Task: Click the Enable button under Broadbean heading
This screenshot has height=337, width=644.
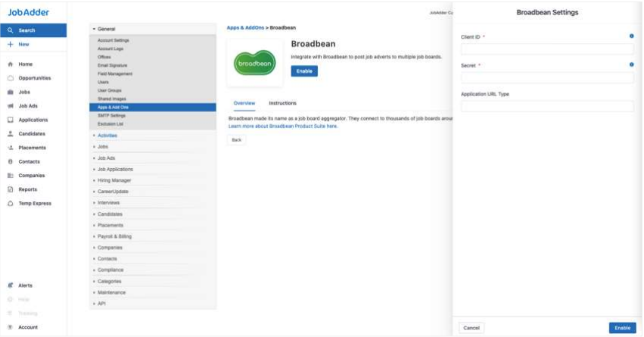Action: (x=304, y=71)
